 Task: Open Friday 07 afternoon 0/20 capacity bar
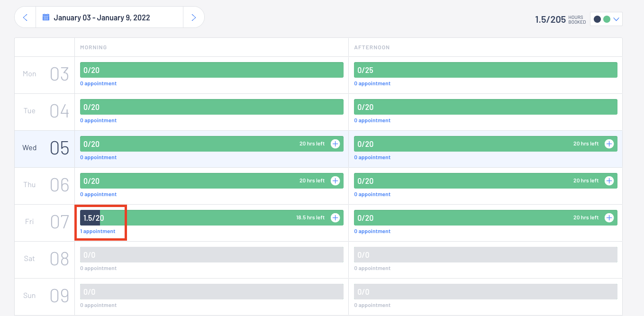click(486, 217)
